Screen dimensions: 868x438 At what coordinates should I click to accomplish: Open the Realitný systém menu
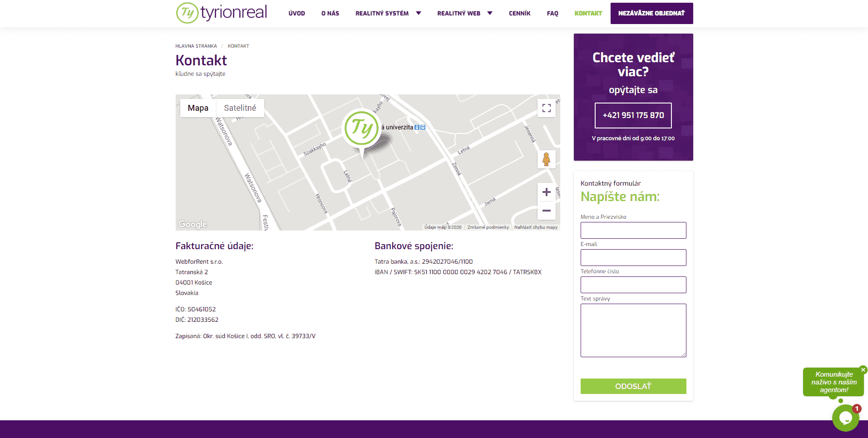pos(382,14)
